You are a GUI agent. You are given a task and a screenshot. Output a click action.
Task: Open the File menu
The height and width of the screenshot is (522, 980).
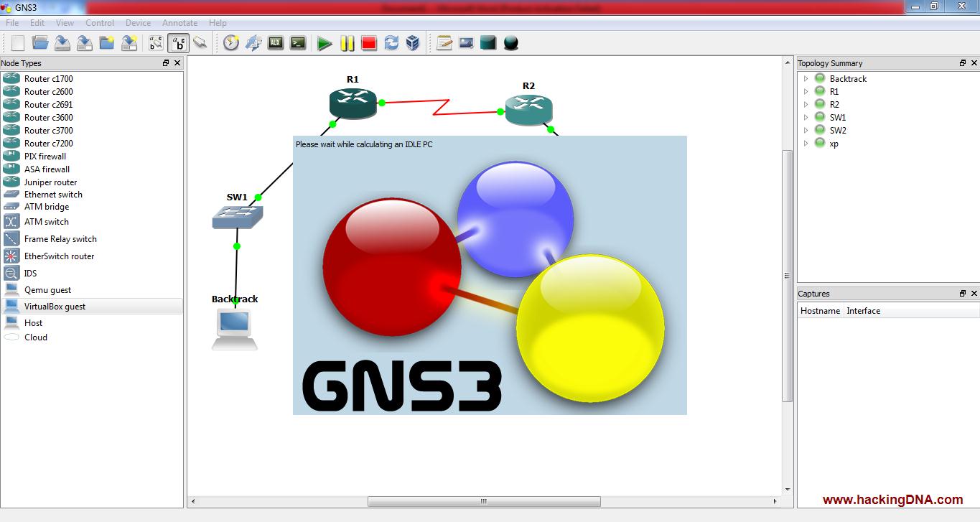click(12, 23)
